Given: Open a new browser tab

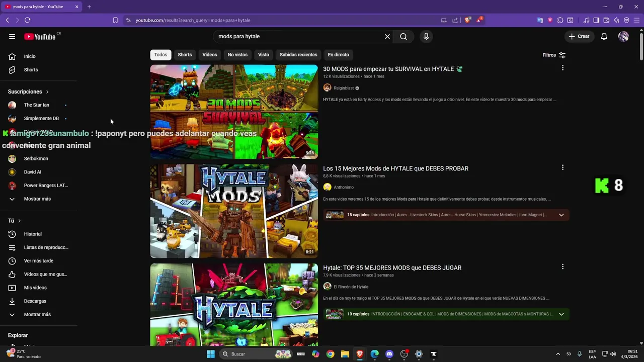Looking at the screenshot, I should 89,7.
